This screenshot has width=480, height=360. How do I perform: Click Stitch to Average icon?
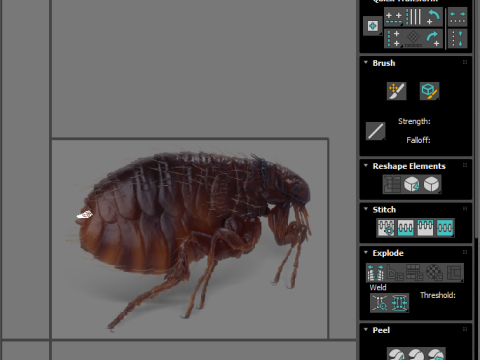(x=405, y=228)
